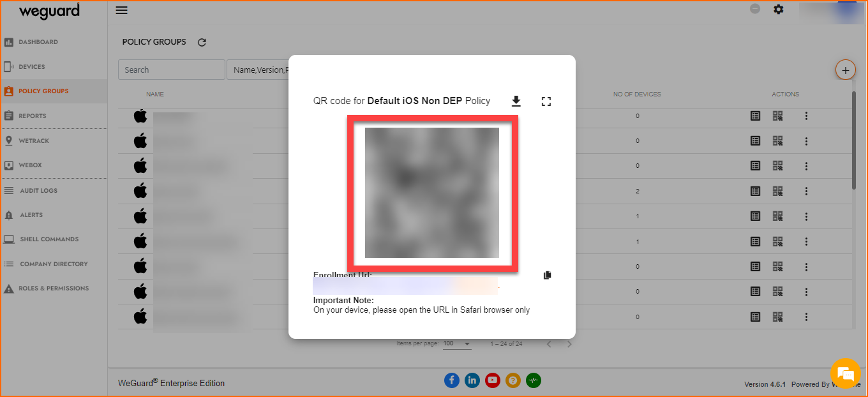Image resolution: width=868 pixels, height=397 pixels.
Task: Open Company Directory in the sidebar
Action: pos(54,264)
